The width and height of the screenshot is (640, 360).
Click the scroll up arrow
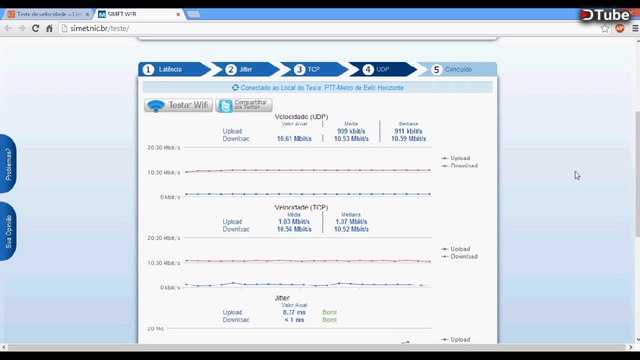pos(638,41)
